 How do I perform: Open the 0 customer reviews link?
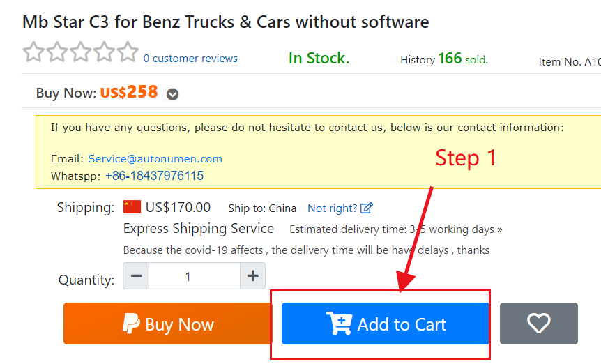click(190, 59)
